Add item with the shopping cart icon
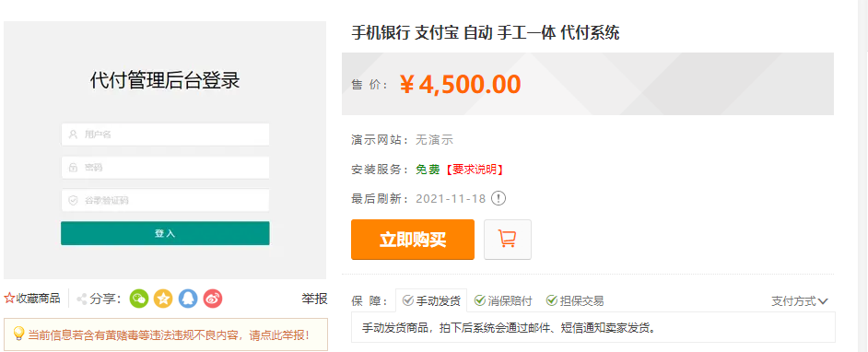 click(x=508, y=239)
